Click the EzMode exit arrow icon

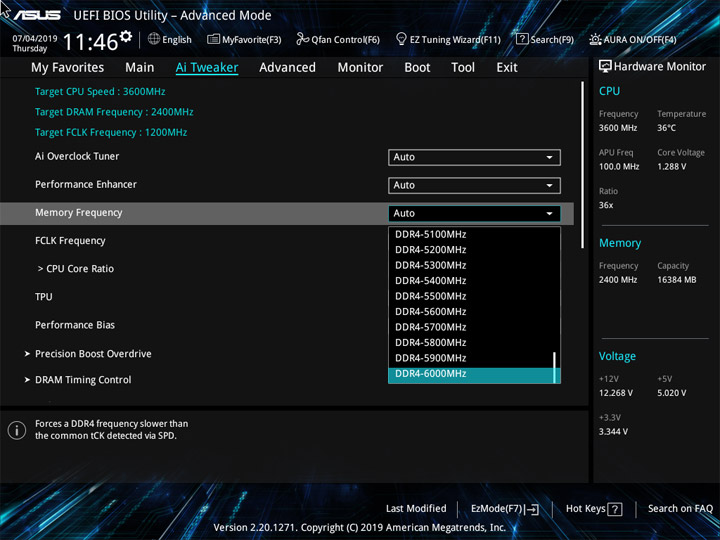[533, 509]
